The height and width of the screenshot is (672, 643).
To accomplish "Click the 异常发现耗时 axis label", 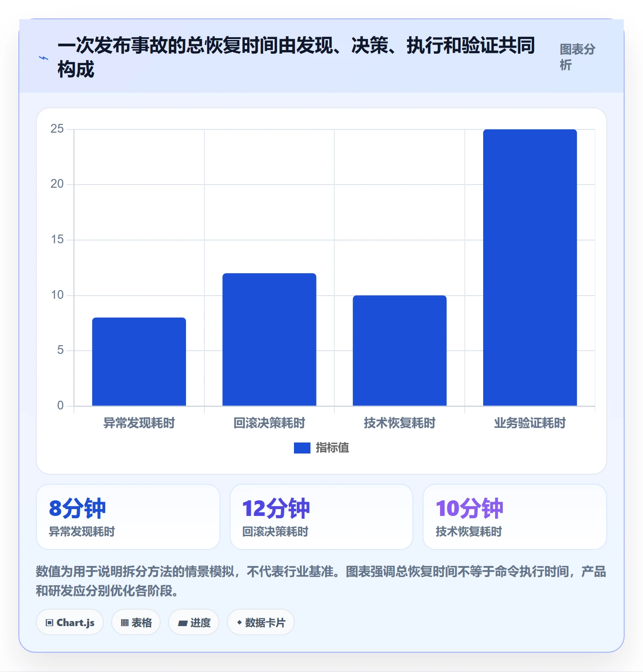I will click(x=139, y=423).
